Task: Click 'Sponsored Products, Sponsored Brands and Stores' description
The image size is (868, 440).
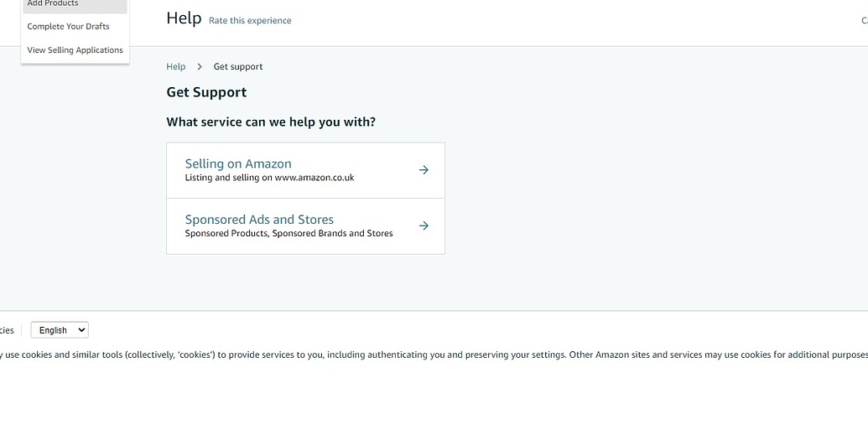Action: [288, 233]
